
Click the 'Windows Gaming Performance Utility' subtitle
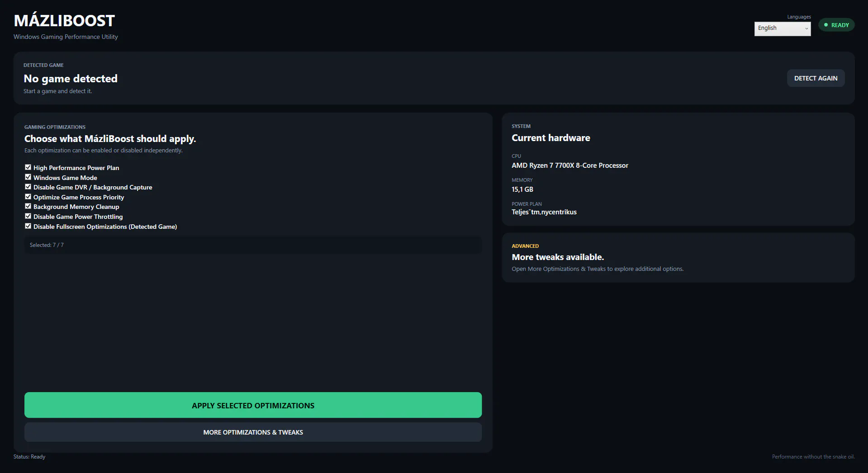pyautogui.click(x=66, y=37)
